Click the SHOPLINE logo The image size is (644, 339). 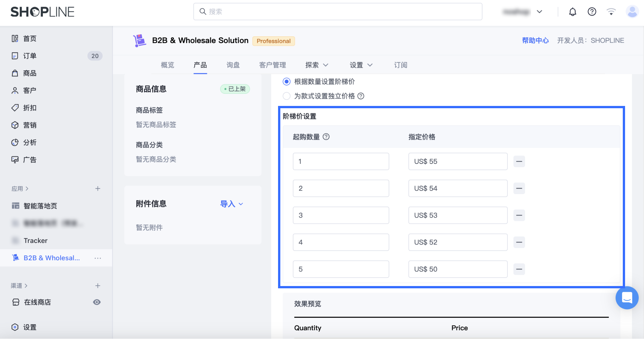[x=42, y=12]
